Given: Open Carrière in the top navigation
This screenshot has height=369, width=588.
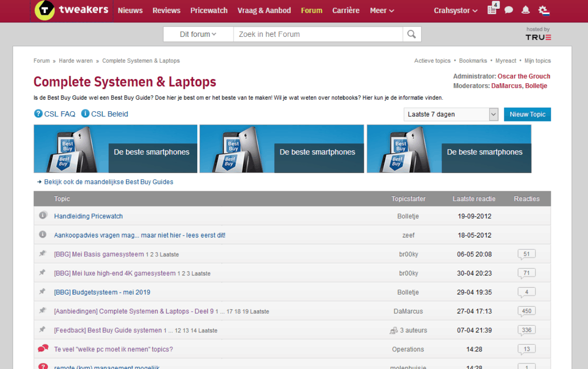Looking at the screenshot, I should click(346, 10).
